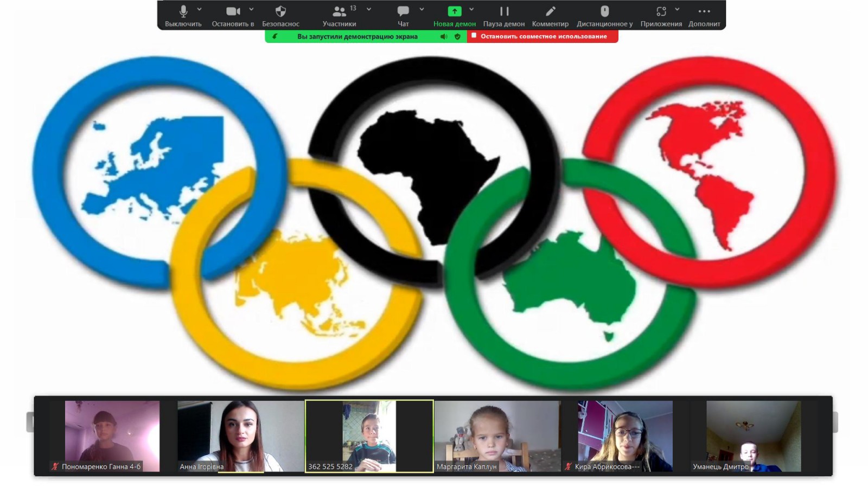Click 'Вы запустили демонстрацию экрана' text

tap(358, 36)
